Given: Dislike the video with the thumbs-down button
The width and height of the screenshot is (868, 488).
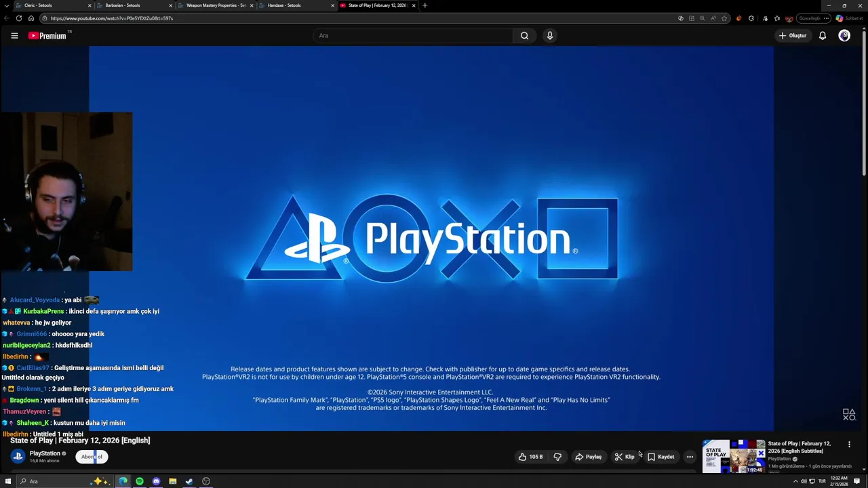Looking at the screenshot, I should point(557,457).
